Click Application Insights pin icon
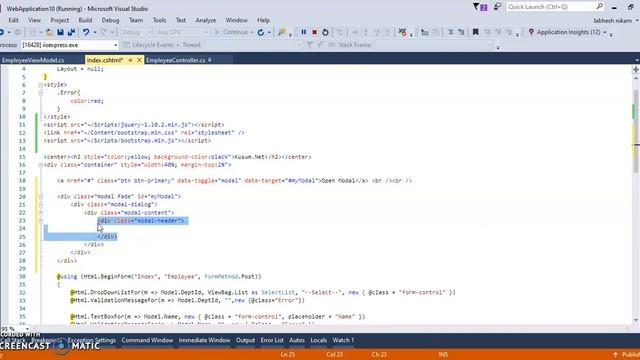 tap(531, 32)
